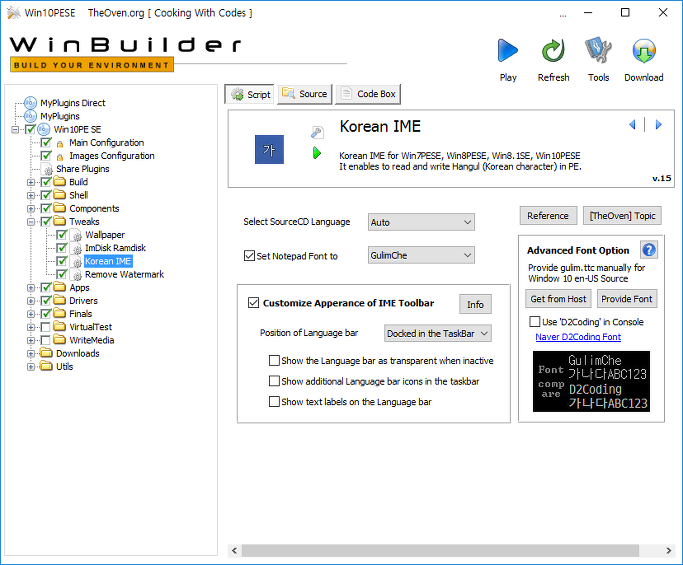The image size is (683, 565).
Task: Toggle Set Notepad Font to checkbox
Action: (x=249, y=256)
